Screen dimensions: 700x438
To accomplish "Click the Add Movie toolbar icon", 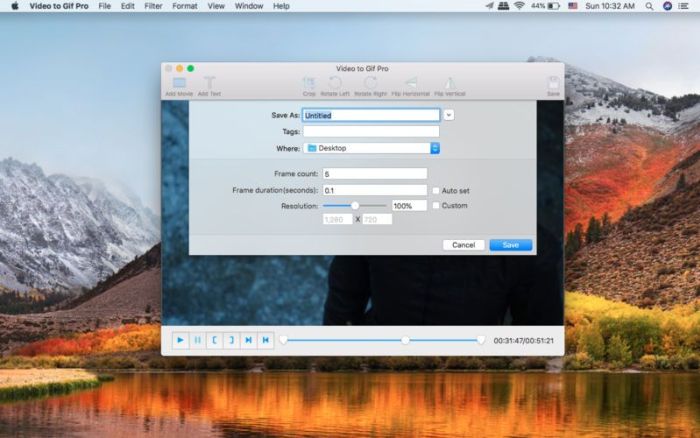I will pos(179,84).
